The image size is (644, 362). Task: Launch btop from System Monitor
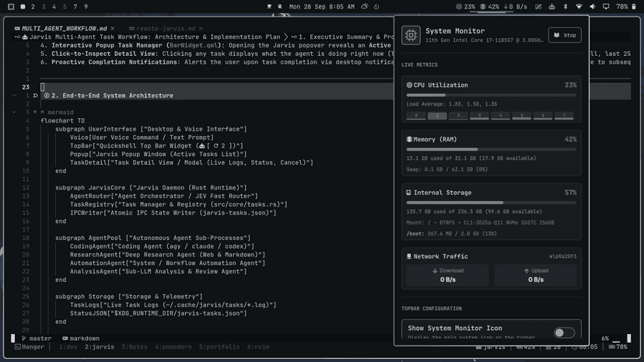565,35
